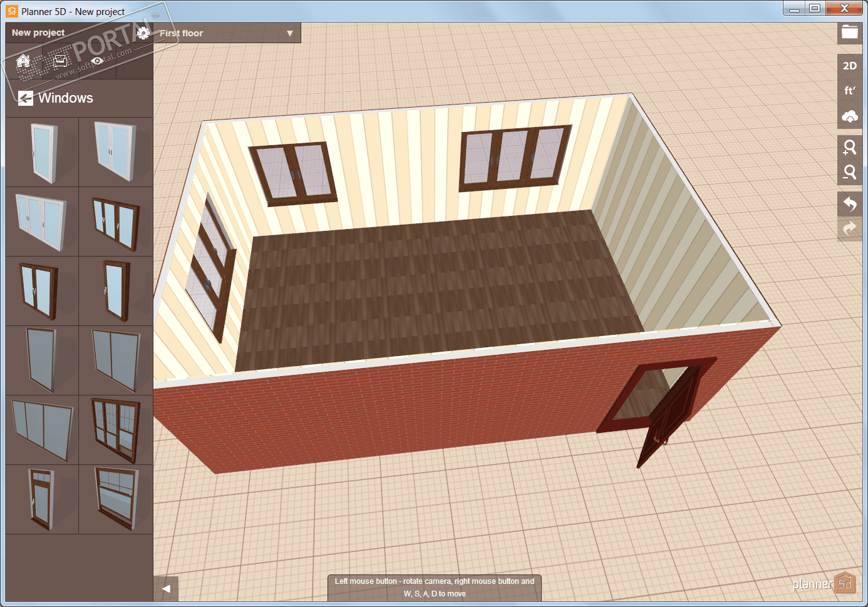Toggle measurement units ft button
This screenshot has height=607, width=868.
pyautogui.click(x=850, y=91)
